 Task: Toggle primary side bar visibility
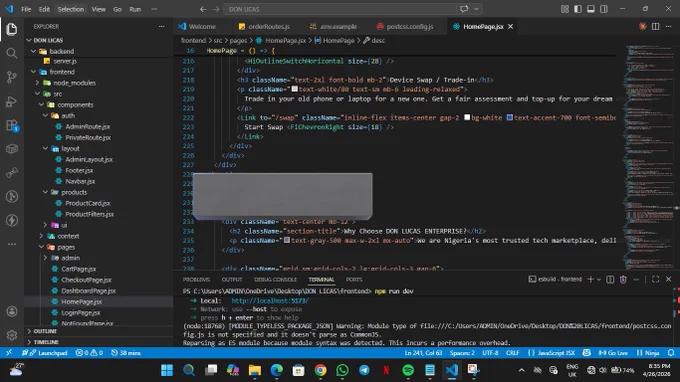(578, 9)
